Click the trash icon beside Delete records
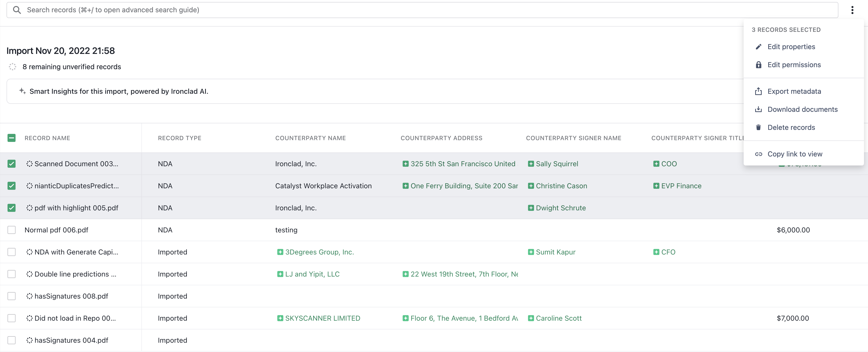 point(758,127)
